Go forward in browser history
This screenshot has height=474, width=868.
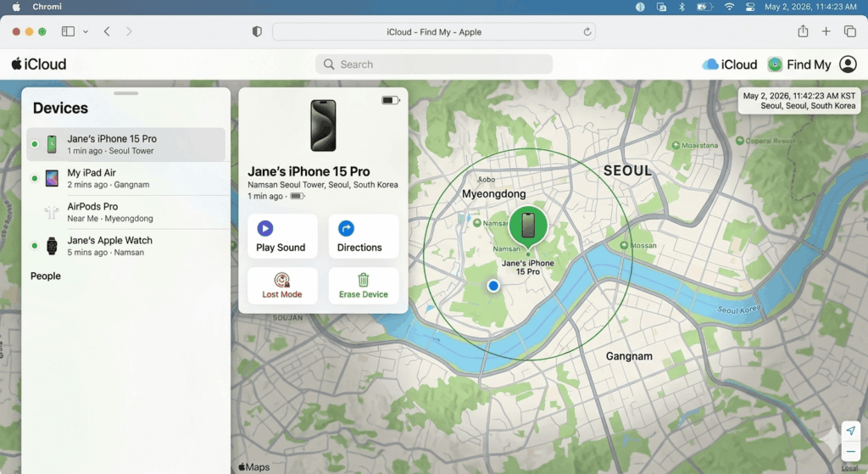click(x=129, y=31)
